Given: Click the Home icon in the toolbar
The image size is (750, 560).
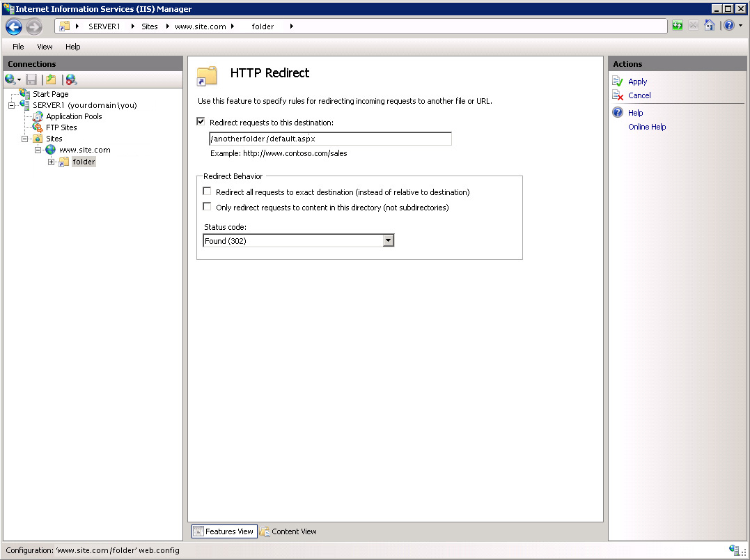Looking at the screenshot, I should click(710, 25).
